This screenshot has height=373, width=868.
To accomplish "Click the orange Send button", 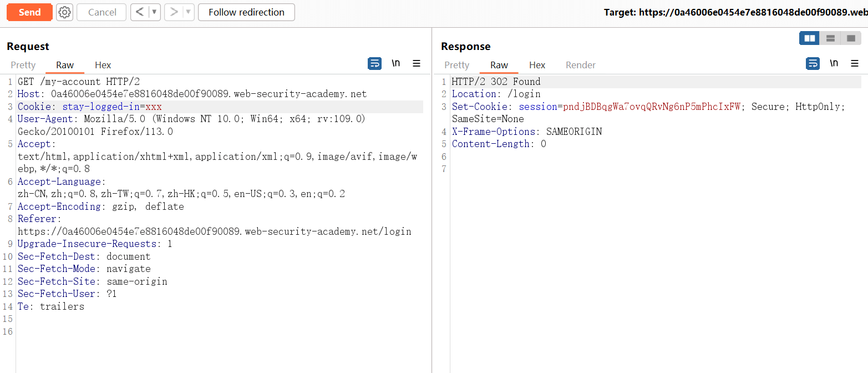I will tap(29, 12).
